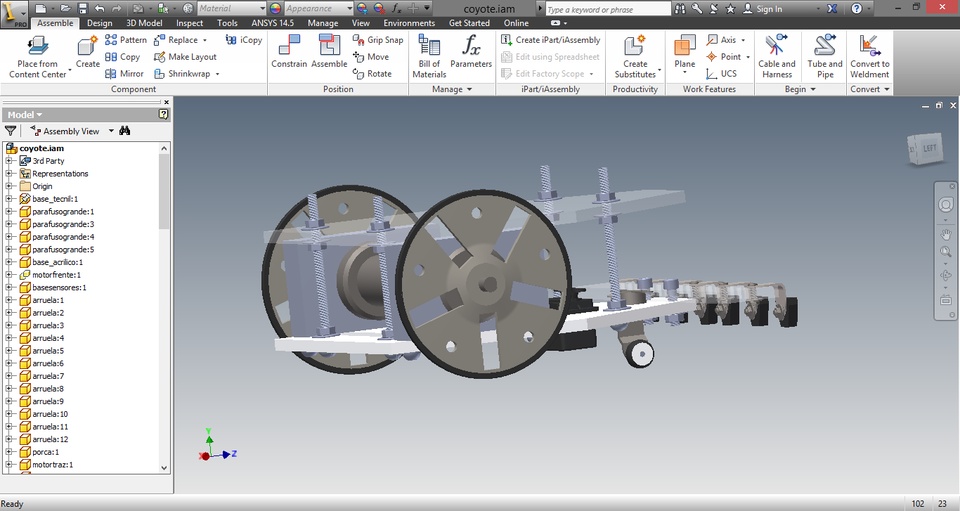Image resolution: width=960 pixels, height=511 pixels.
Task: Open the appearance color wheel icon
Action: pyautogui.click(x=276, y=9)
